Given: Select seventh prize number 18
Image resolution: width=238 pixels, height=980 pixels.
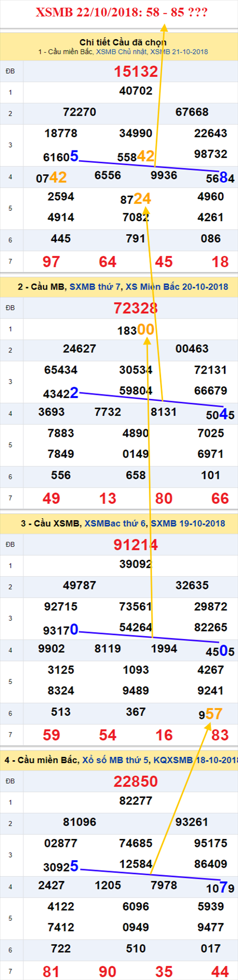Looking at the screenshot, I should click(x=220, y=262).
